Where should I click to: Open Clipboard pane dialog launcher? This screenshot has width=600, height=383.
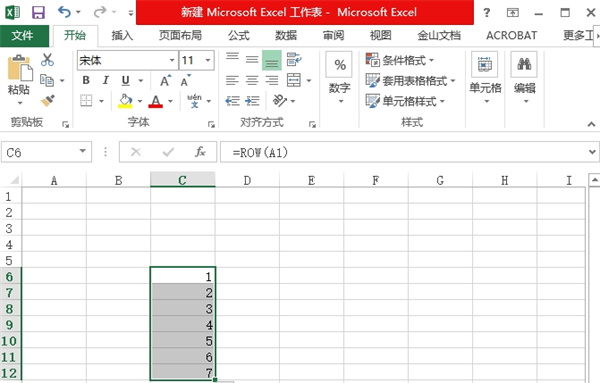[x=65, y=124]
